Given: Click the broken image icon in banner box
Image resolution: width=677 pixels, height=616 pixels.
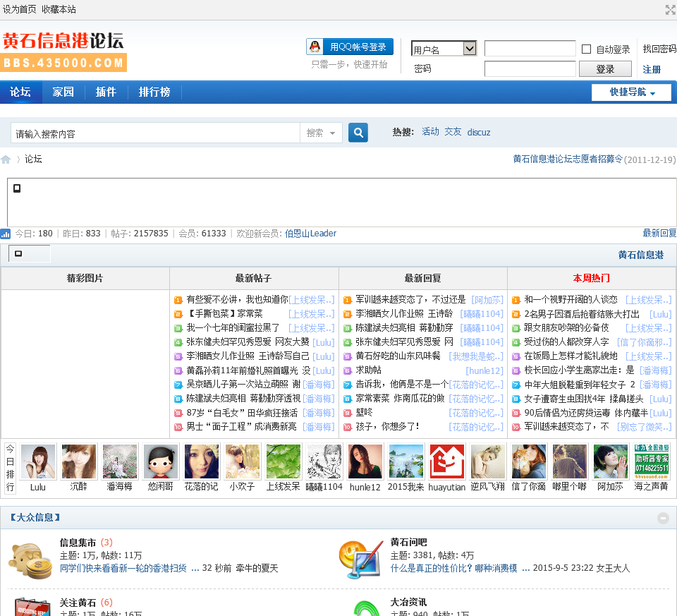Looking at the screenshot, I should coord(17,188).
